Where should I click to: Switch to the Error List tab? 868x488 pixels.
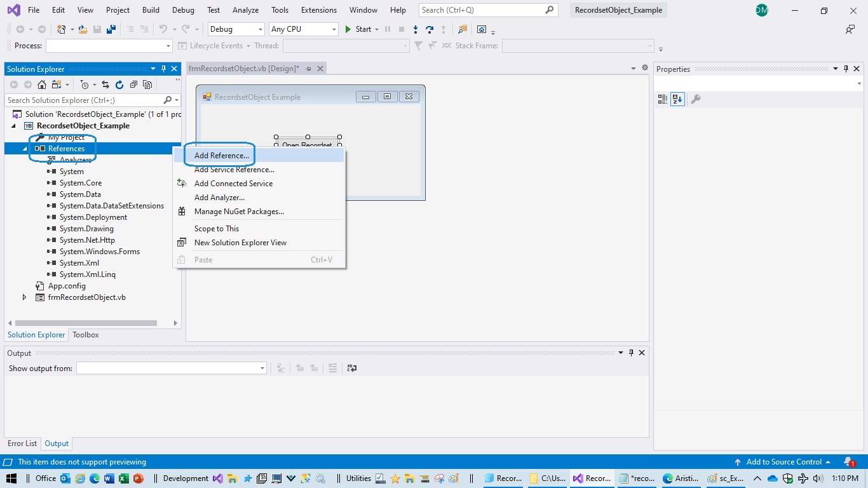click(22, 443)
